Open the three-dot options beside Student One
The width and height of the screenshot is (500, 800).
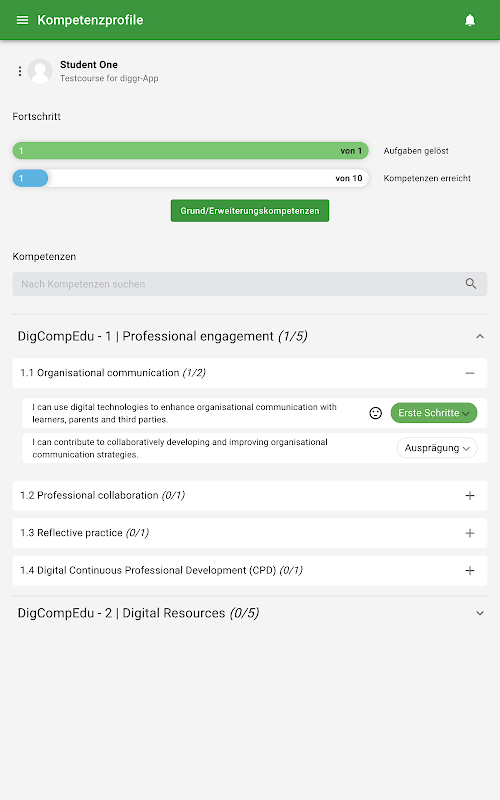pyautogui.click(x=20, y=71)
